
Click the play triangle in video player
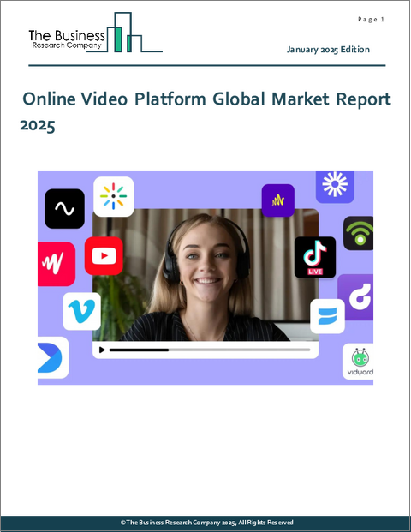pyautogui.click(x=102, y=350)
